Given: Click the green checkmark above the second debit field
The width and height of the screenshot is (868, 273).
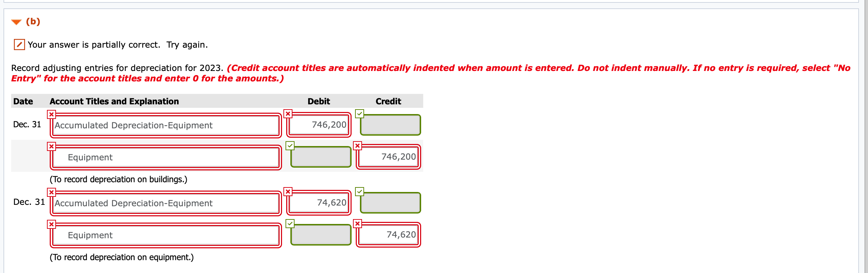Looking at the screenshot, I should 290,145.
